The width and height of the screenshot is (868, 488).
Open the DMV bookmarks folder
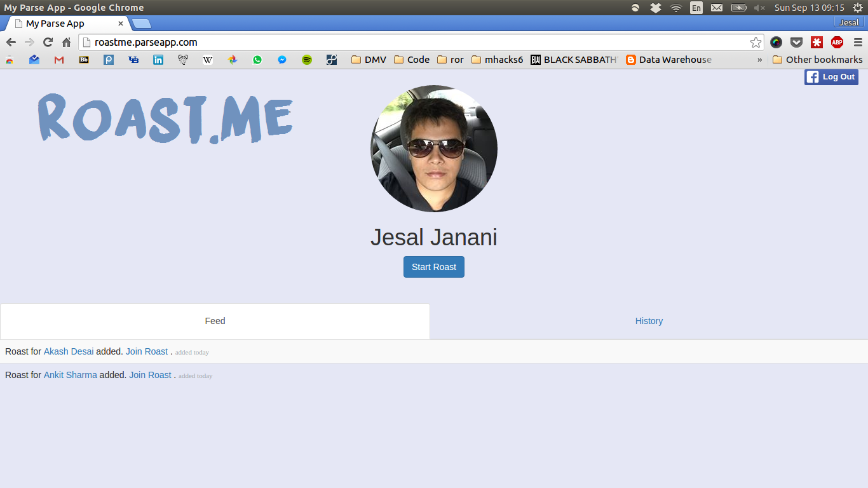[369, 60]
